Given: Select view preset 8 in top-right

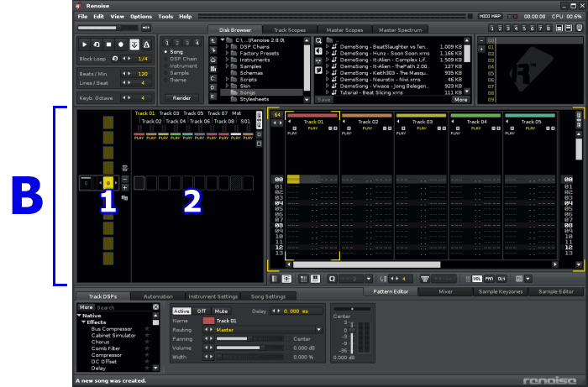Looking at the screenshot, I should pyautogui.click(x=549, y=28).
